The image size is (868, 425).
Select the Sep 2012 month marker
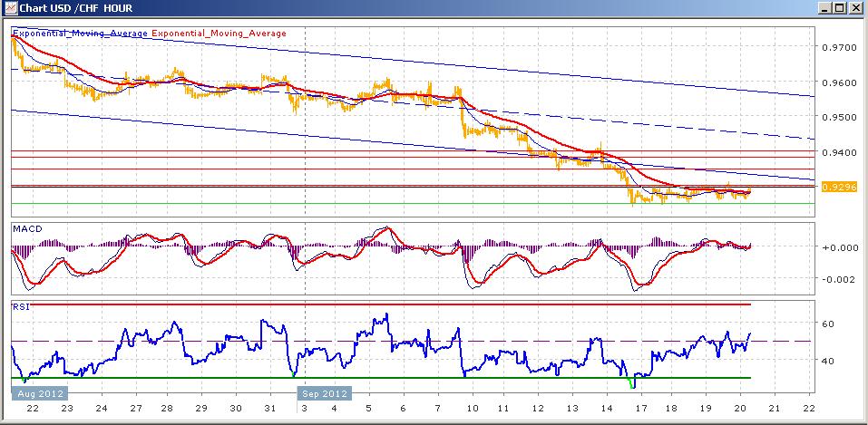(325, 393)
